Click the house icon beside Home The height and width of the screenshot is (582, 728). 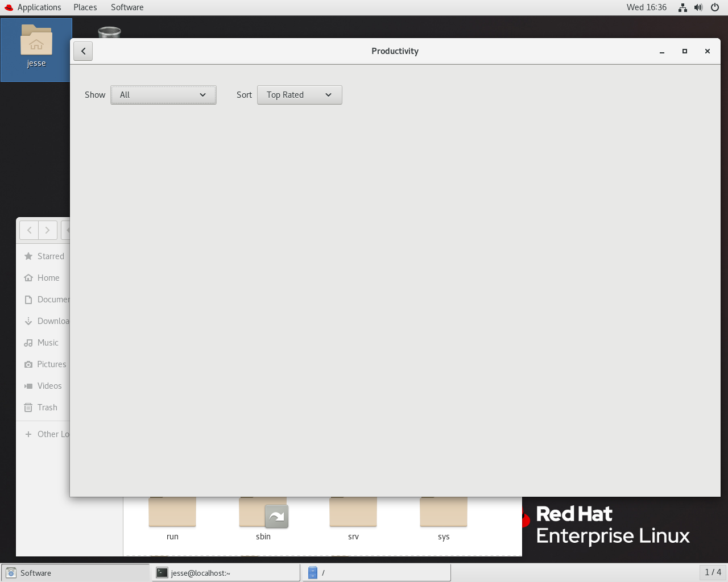(28, 278)
